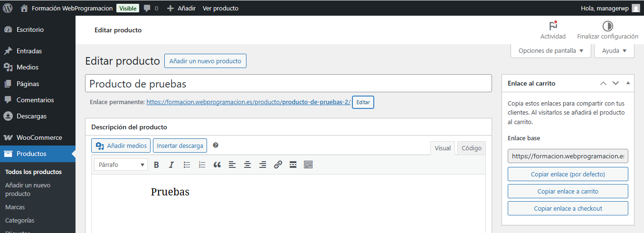Insert a numbered list
Screen dimensions: 644x233
pos(202,165)
